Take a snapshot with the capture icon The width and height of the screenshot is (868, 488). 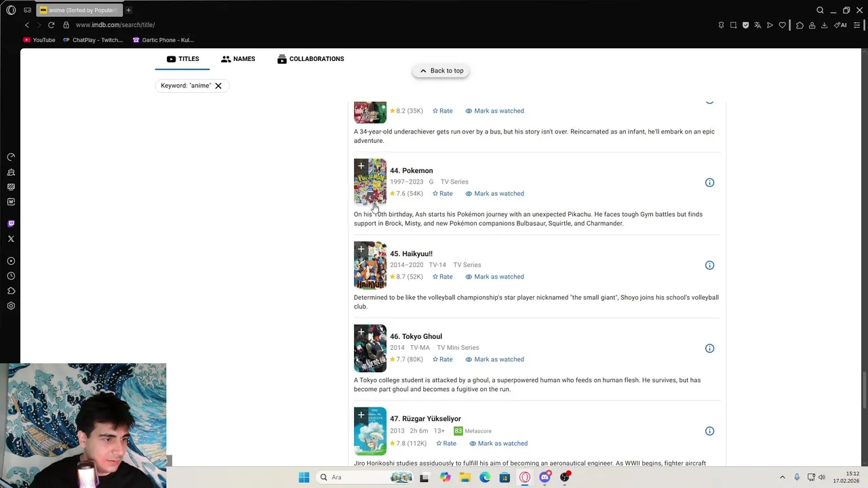click(733, 25)
